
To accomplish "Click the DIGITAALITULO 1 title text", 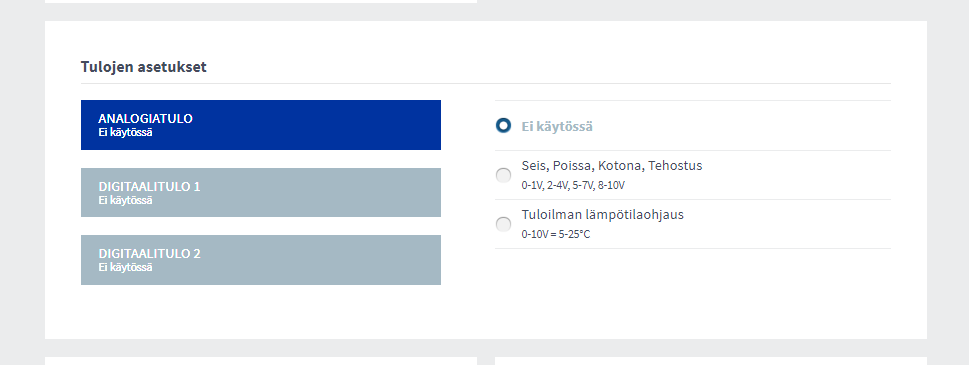I will click(149, 187).
